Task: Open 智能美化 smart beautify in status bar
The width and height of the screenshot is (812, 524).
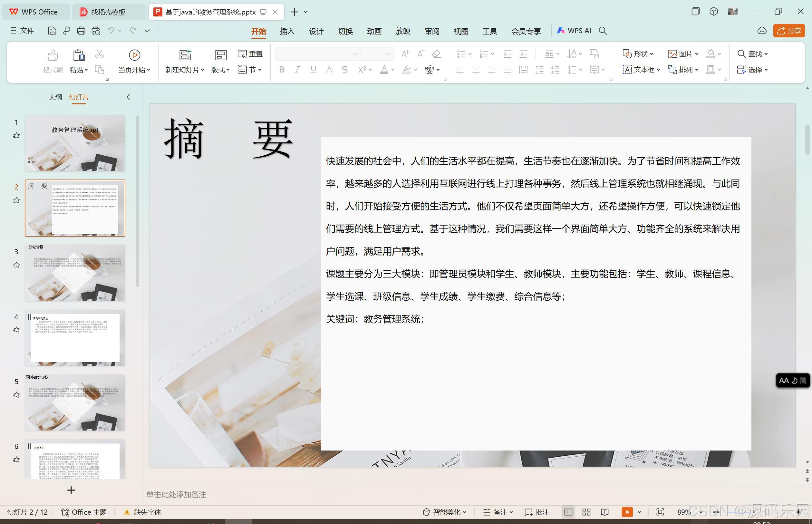Action: [444, 512]
